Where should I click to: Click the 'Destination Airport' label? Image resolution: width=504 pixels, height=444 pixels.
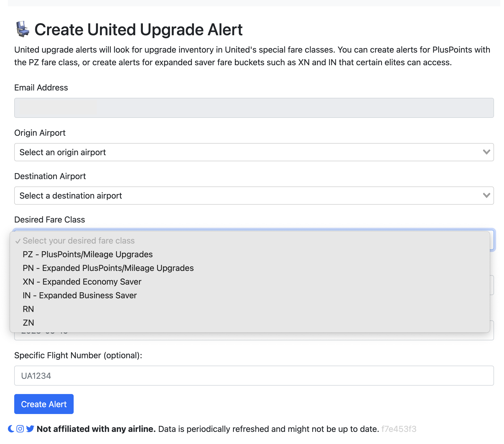tap(50, 176)
